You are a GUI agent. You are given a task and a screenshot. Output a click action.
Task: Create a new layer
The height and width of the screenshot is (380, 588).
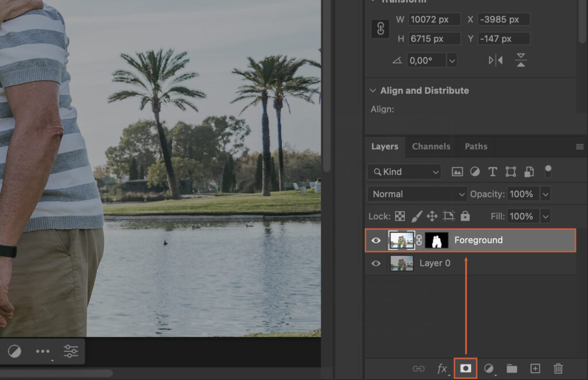point(535,369)
